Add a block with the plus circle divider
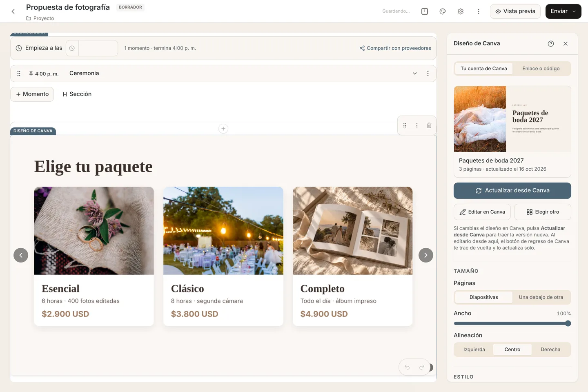588x392 pixels. (223, 129)
